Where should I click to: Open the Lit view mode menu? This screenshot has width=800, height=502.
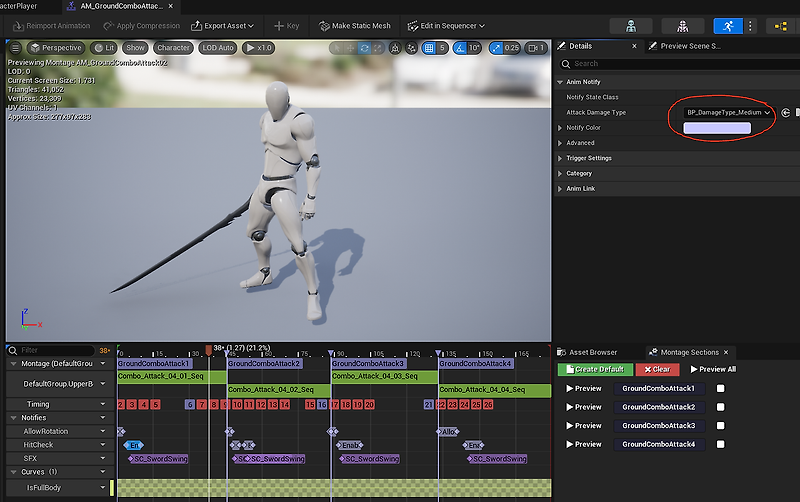pos(104,48)
